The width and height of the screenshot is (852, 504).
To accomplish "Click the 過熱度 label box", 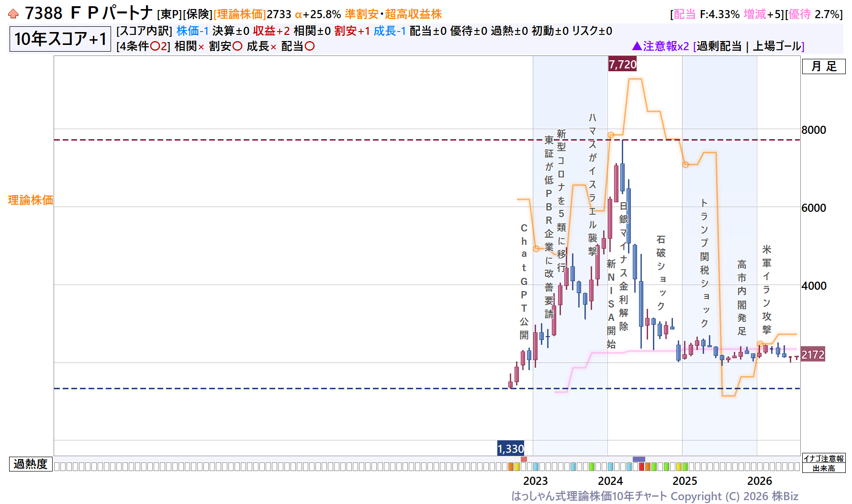I will pyautogui.click(x=31, y=464).
